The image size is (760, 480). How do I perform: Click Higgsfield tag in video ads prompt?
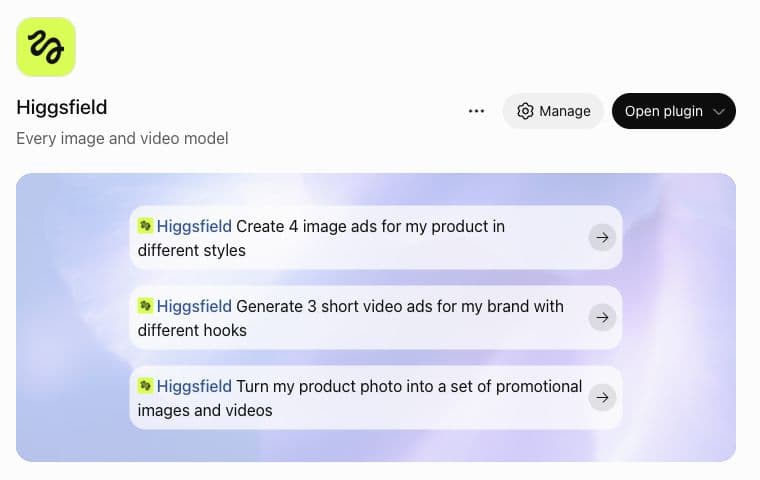pos(194,306)
